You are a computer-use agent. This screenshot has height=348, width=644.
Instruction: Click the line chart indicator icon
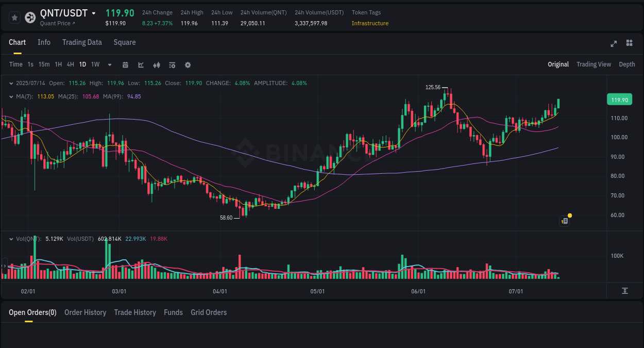pyautogui.click(x=140, y=64)
